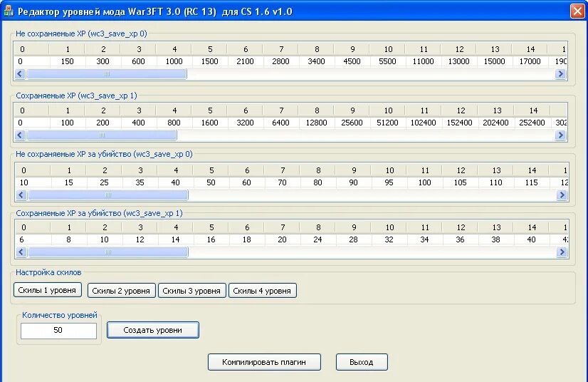Select cell 32 in saved kill XP table
Screen dimensions: 588x382
(389, 239)
